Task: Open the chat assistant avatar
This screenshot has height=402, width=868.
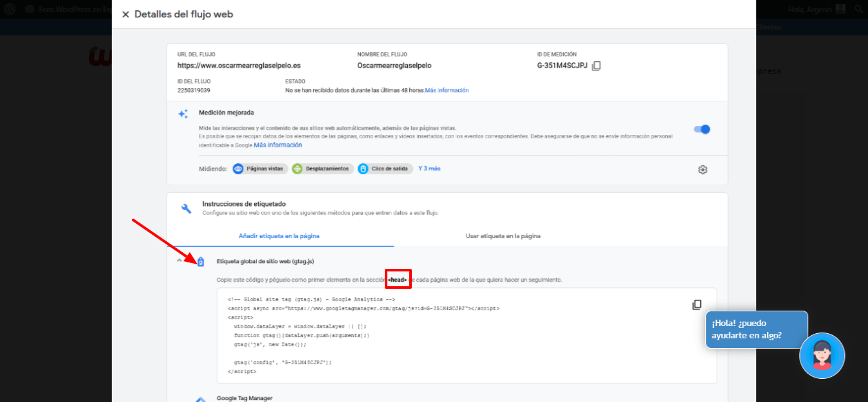Action: 822,356
